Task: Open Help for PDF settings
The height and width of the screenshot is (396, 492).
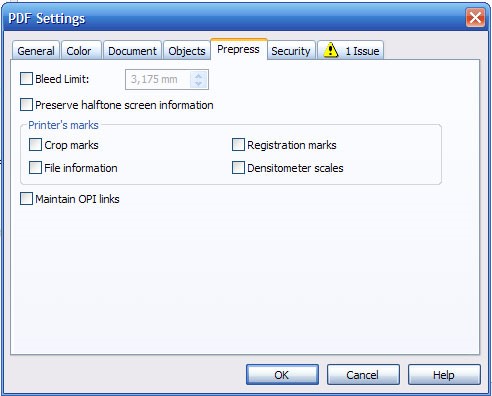Action: point(444,375)
